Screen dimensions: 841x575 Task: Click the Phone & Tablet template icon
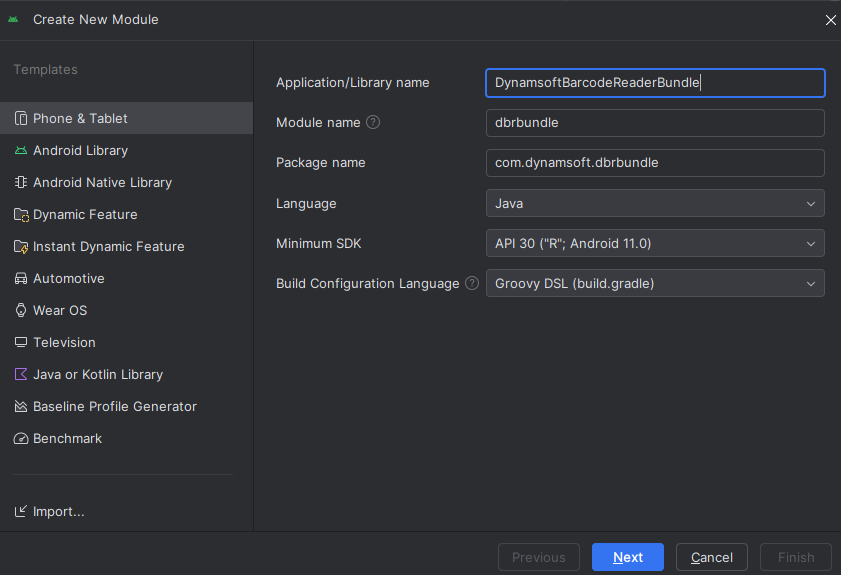tap(21, 118)
